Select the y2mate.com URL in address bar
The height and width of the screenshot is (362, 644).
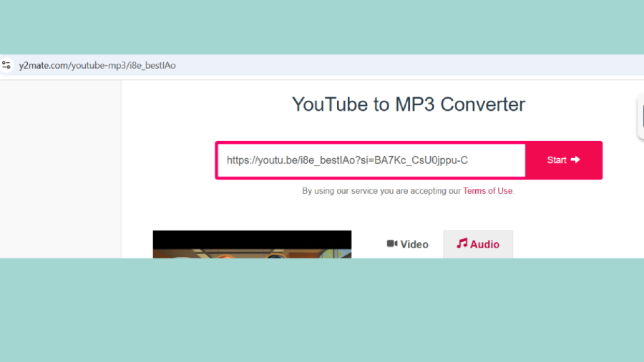coord(97,66)
